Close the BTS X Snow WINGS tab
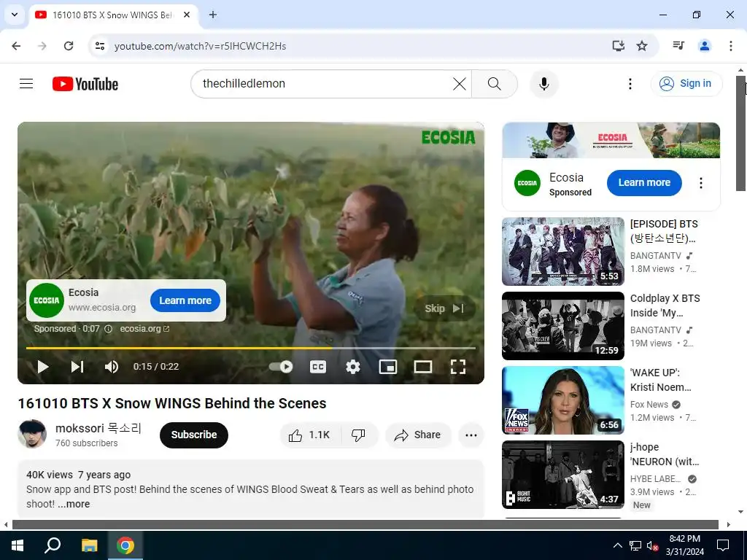747x560 pixels. (187, 15)
